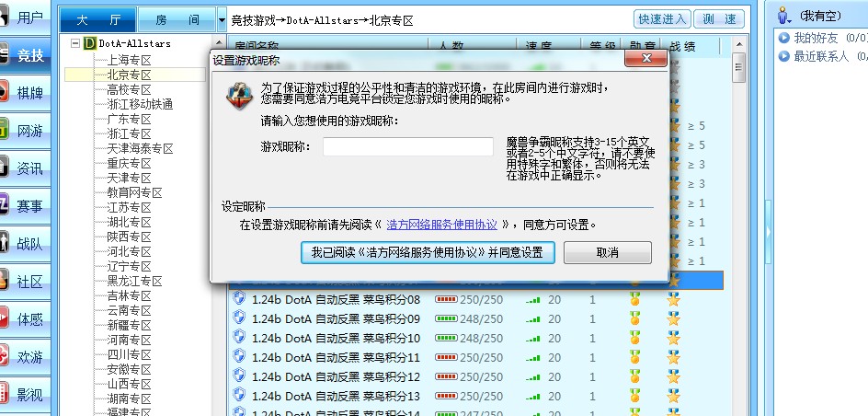Image resolution: width=868 pixels, height=416 pixels.
Task: Select 四川专区 in the region tree
Action: [129, 354]
